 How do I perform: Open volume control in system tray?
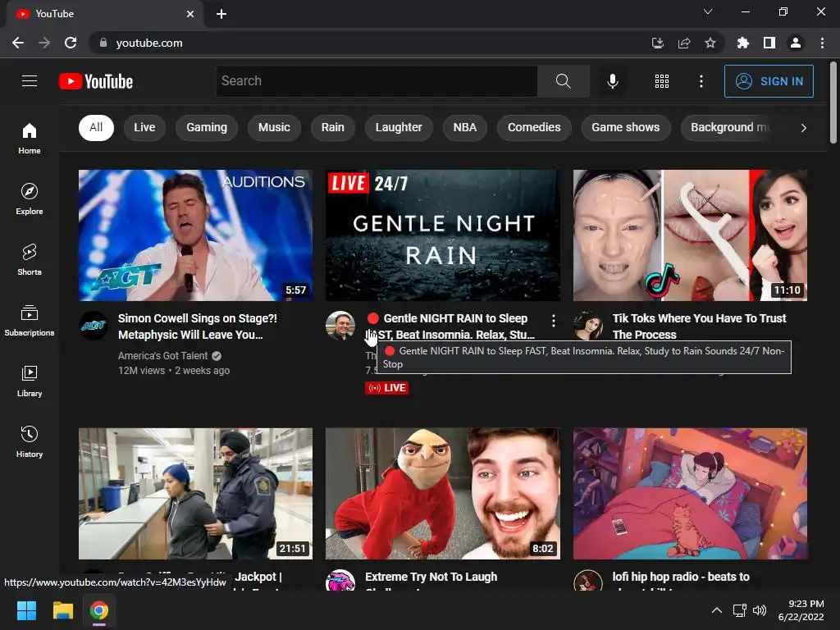pyautogui.click(x=760, y=610)
